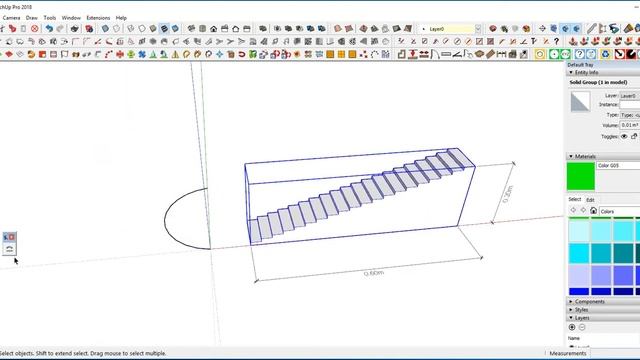Open the Type dropdown in Entity Info
This screenshot has height=360, width=640.
pos(630,115)
